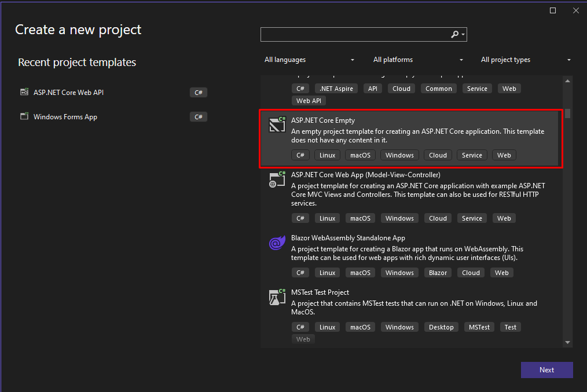Choose ASP.NET Core Web API from recent templates
Image resolution: width=587 pixels, height=392 pixels.
pyautogui.click(x=68, y=93)
